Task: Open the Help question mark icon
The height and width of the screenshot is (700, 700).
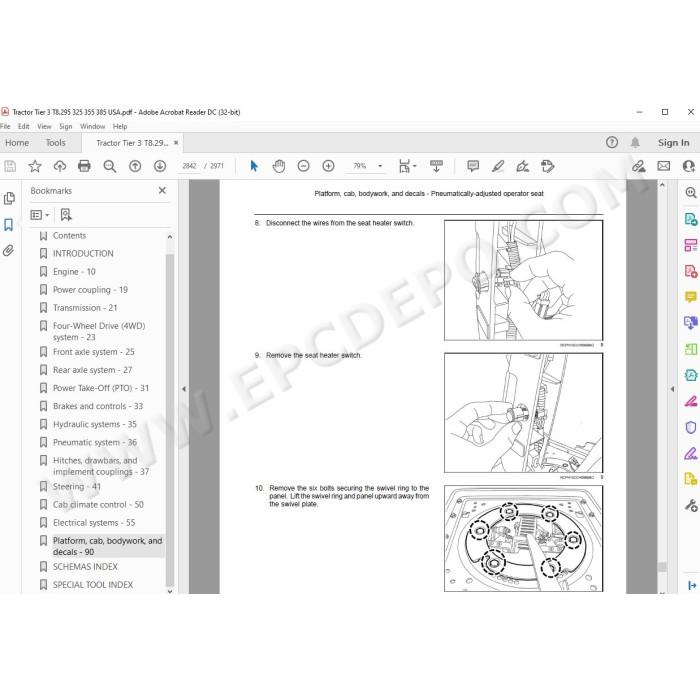Action: pyautogui.click(x=612, y=142)
